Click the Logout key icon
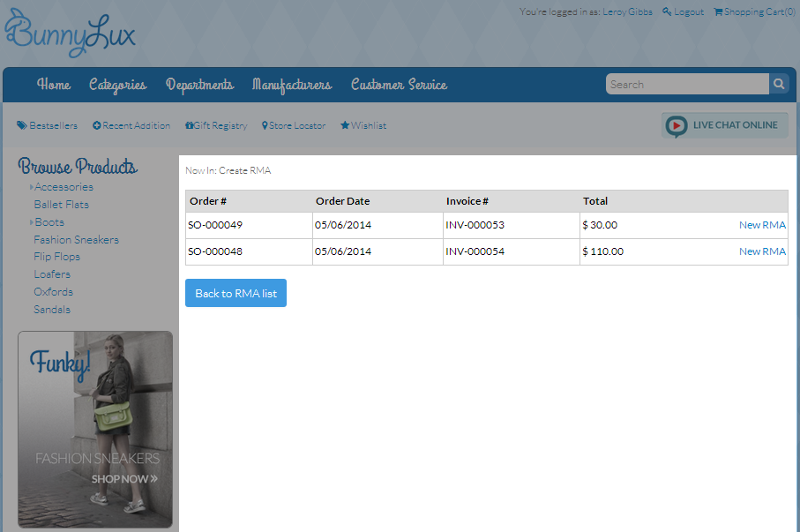This screenshot has height=532, width=800. [x=667, y=12]
